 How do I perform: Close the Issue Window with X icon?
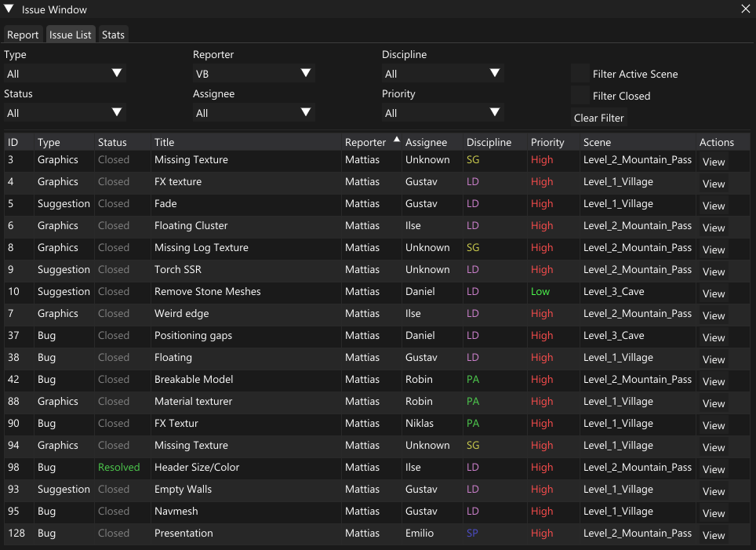pos(745,9)
